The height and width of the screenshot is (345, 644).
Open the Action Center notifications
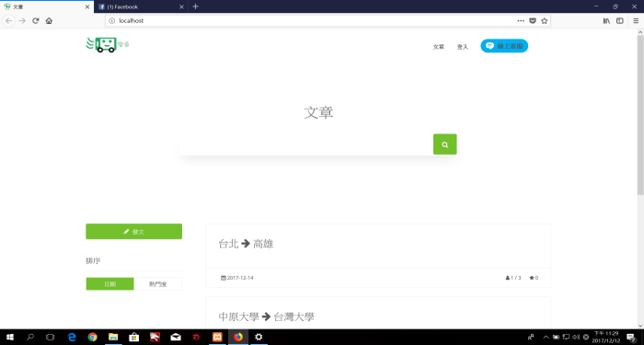tap(630, 338)
